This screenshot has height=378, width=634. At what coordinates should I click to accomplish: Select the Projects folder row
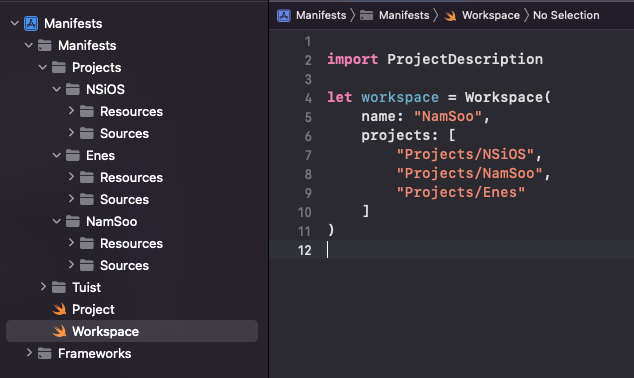coord(132,67)
